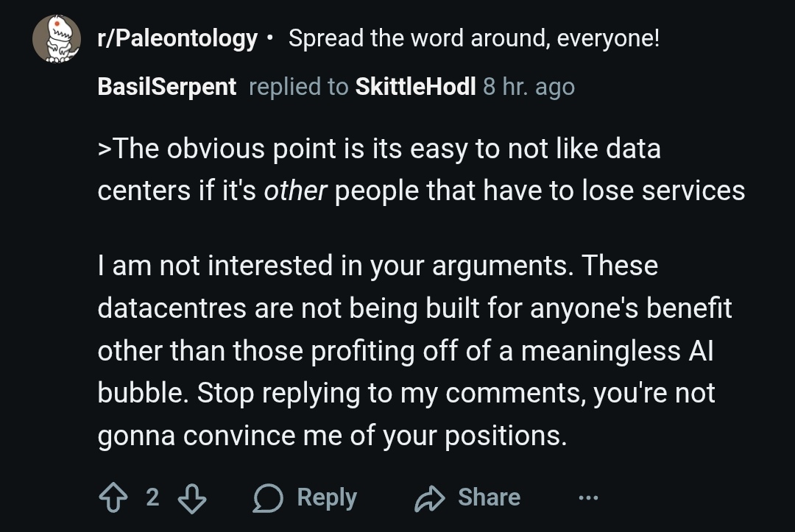Screen dimensions: 795x532
Task: Upvote BasilSerpent's comment
Action: point(113,498)
